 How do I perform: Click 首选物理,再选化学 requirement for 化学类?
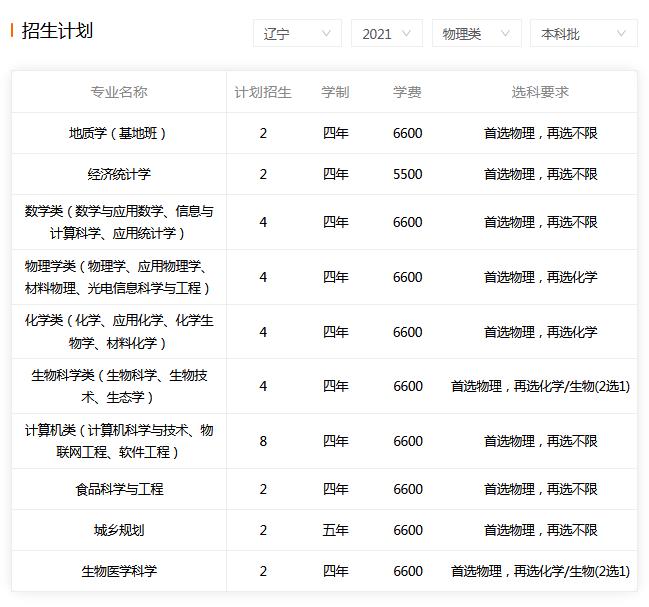coord(541,332)
